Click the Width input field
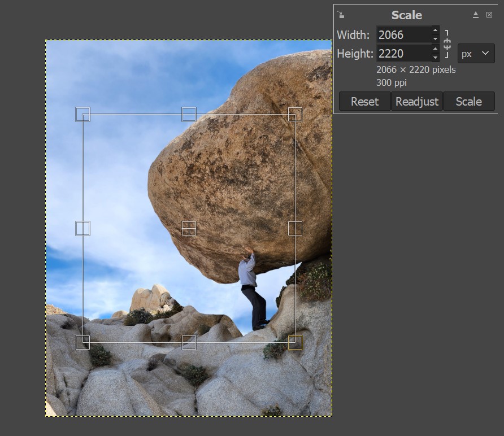The height and width of the screenshot is (436, 504). (x=403, y=34)
